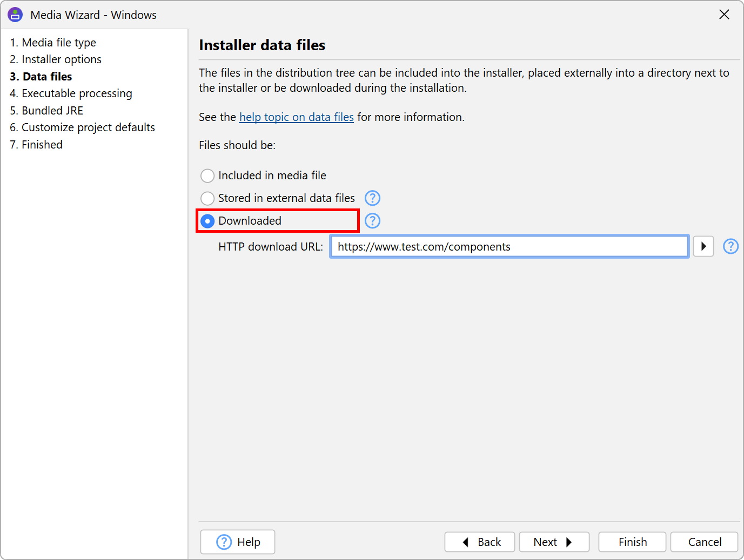Click help icon beside HTTP download URL field
Screen dimensions: 744x560
[x=730, y=246]
